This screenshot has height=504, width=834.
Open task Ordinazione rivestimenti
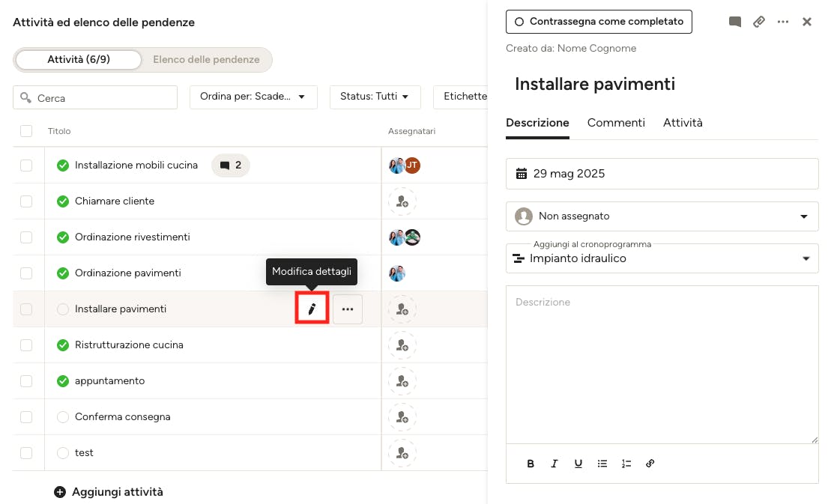[133, 237]
